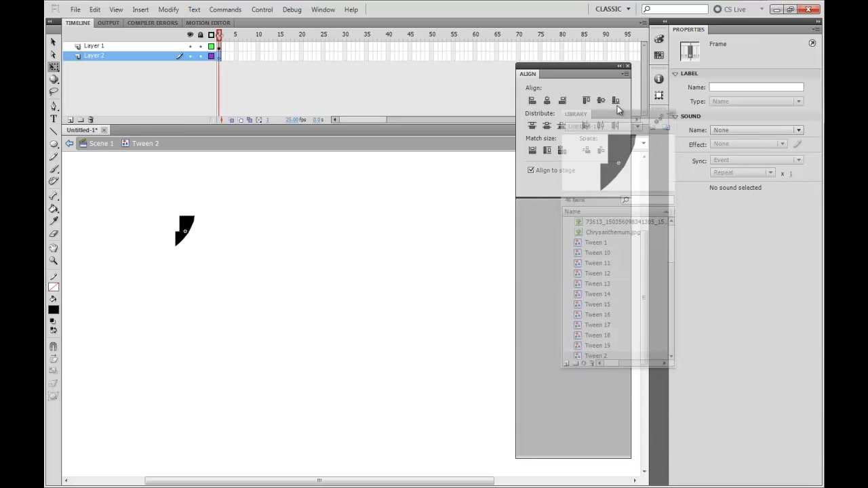Open the label Type dropdown
The height and width of the screenshot is (488, 868).
756,101
